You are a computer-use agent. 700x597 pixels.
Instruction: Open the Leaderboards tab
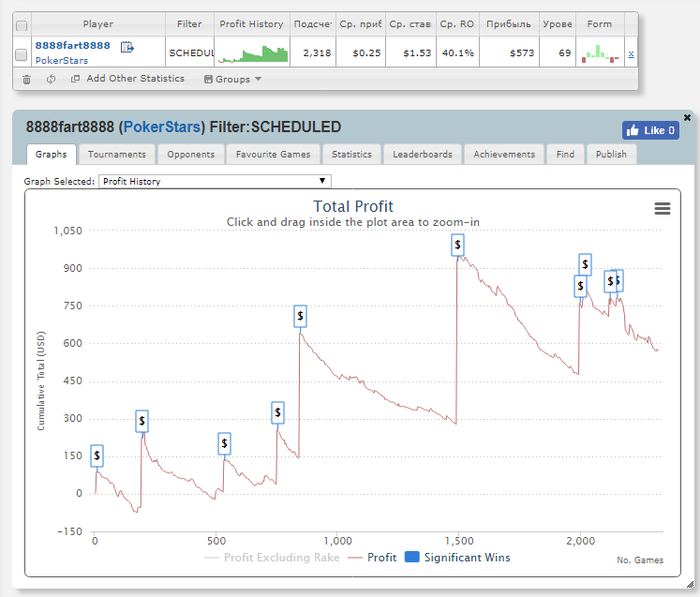pyautogui.click(x=422, y=154)
